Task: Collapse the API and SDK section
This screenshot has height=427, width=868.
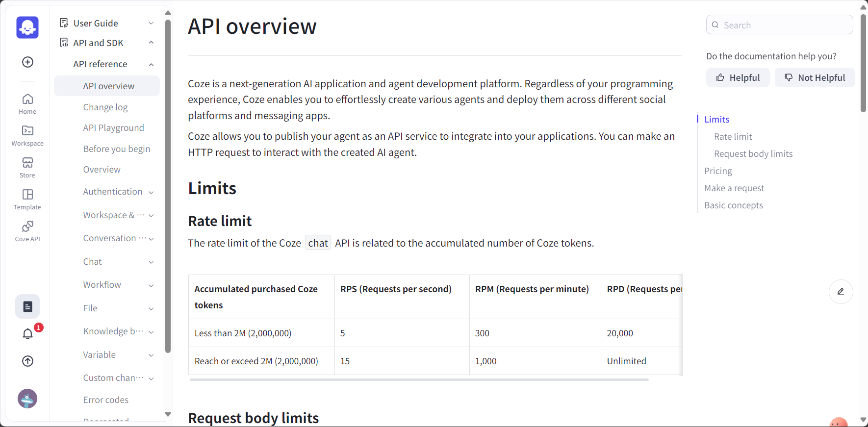Action: pyautogui.click(x=151, y=43)
